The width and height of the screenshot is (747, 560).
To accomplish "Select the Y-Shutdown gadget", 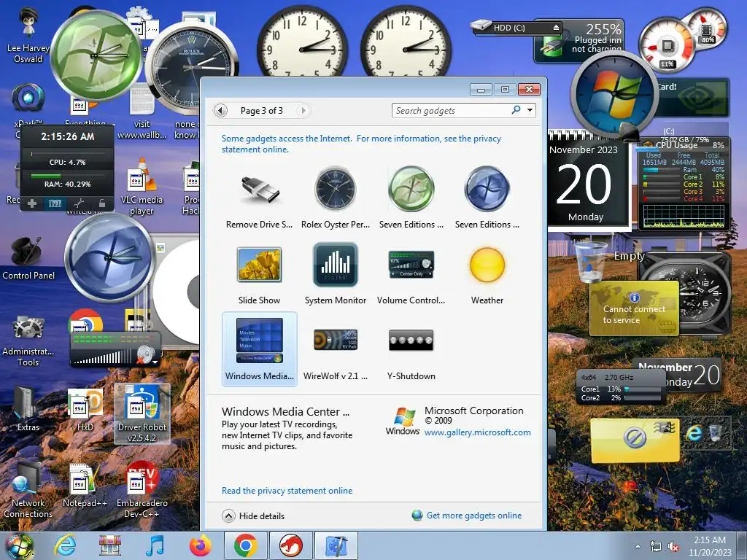I will [x=411, y=350].
